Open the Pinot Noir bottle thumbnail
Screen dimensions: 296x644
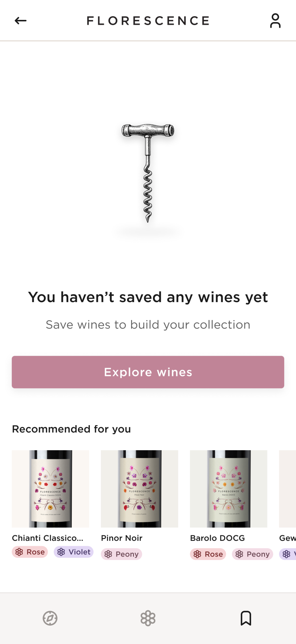pos(139,489)
